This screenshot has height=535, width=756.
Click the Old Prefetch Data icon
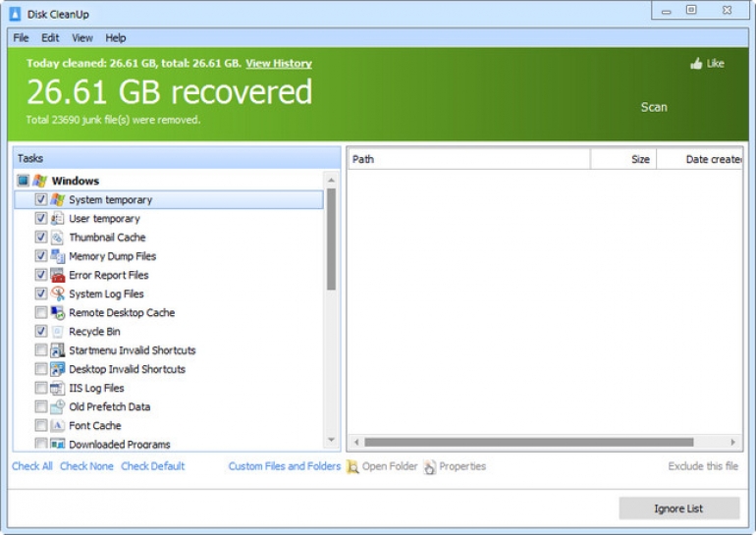tap(57, 406)
